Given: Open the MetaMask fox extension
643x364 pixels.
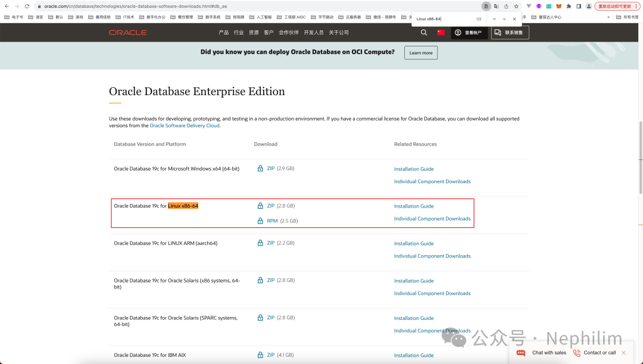Looking at the screenshot, I should click(x=558, y=6).
